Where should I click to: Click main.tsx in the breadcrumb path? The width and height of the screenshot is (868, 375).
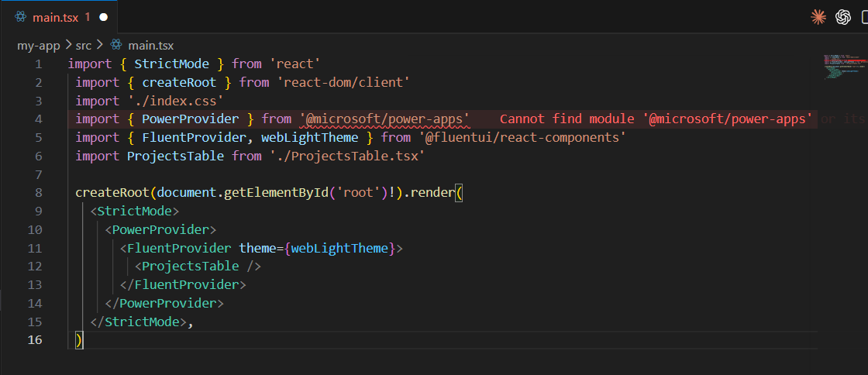150,46
